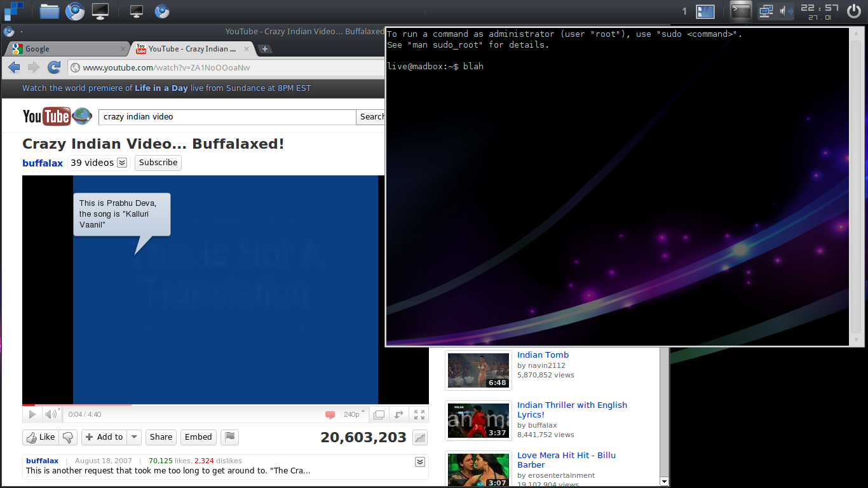The height and width of the screenshot is (488, 868).
Task: Open Indian Thriller with English Lyrics thumbnail
Action: [478, 420]
